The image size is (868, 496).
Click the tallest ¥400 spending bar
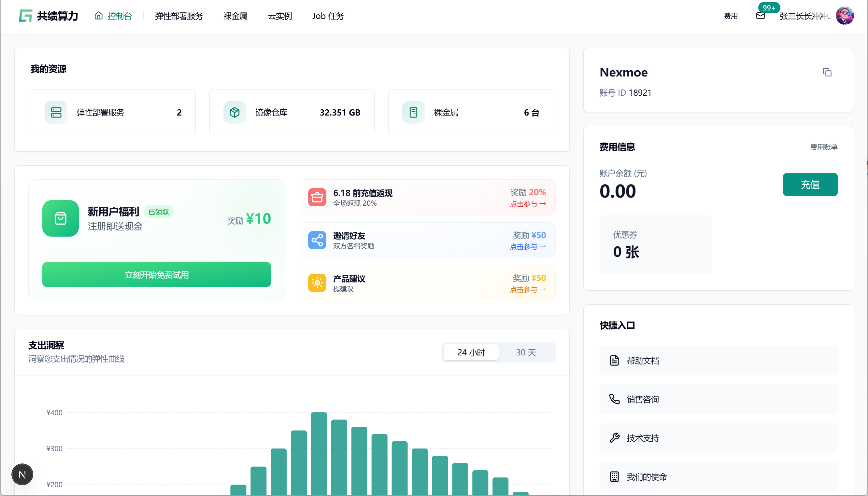[x=319, y=453]
